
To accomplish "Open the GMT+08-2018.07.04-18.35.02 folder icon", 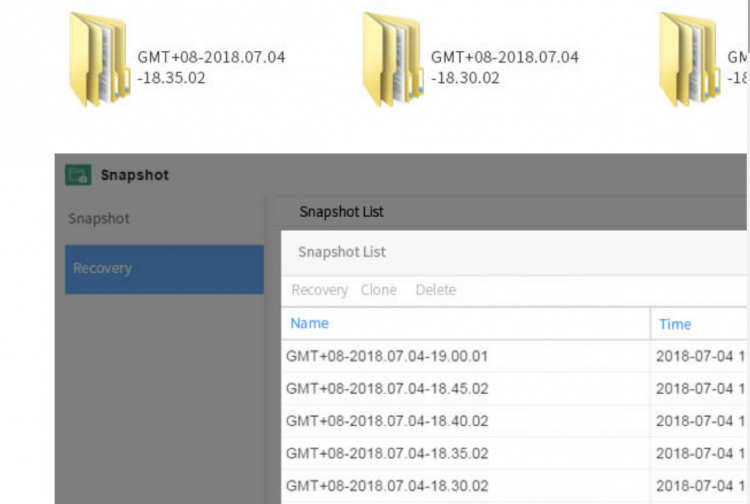I will (x=99, y=60).
